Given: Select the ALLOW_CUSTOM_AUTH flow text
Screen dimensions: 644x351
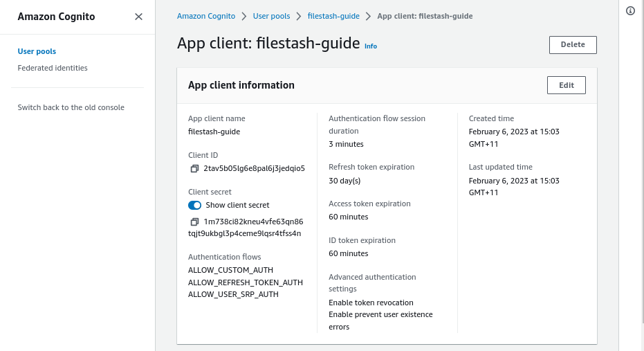Looking at the screenshot, I should pyautogui.click(x=230, y=270).
